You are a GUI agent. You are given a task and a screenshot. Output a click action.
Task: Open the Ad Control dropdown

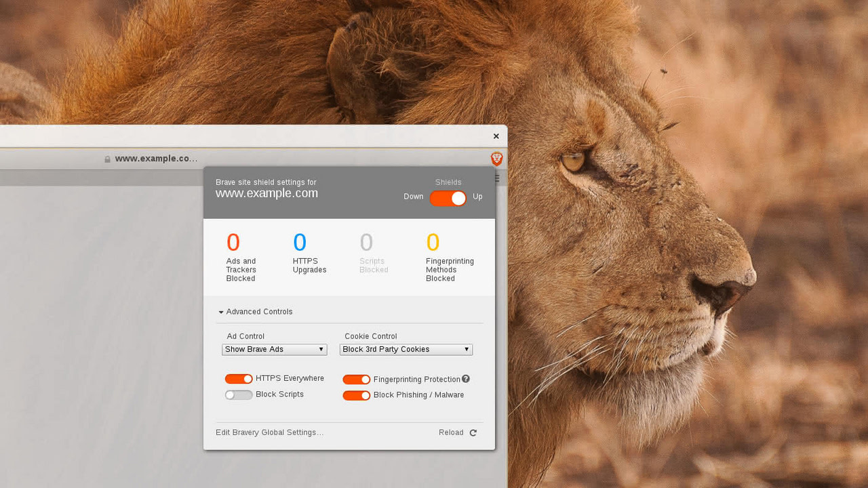274,349
